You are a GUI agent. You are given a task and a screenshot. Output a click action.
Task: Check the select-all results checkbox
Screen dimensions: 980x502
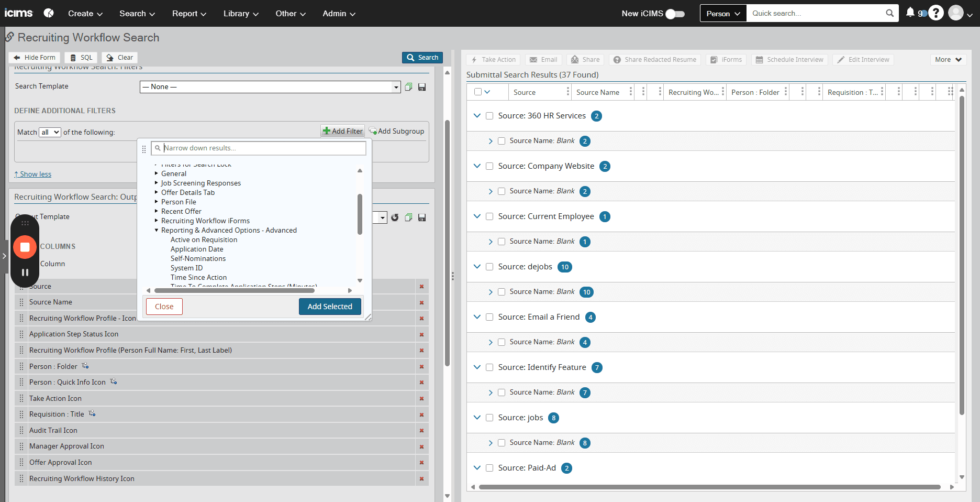click(478, 92)
